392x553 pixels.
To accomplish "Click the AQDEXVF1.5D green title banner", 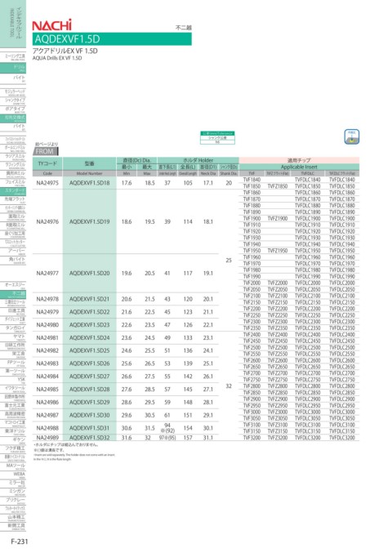I will [x=112, y=38].
